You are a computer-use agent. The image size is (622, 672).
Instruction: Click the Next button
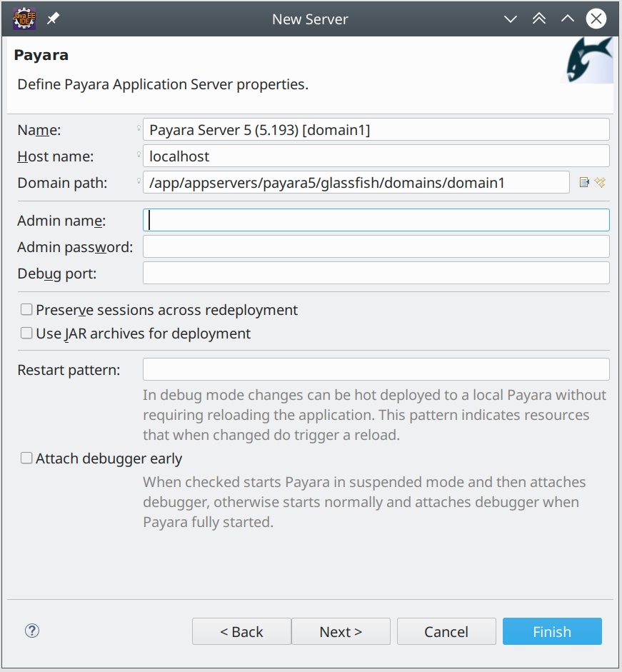[341, 631]
